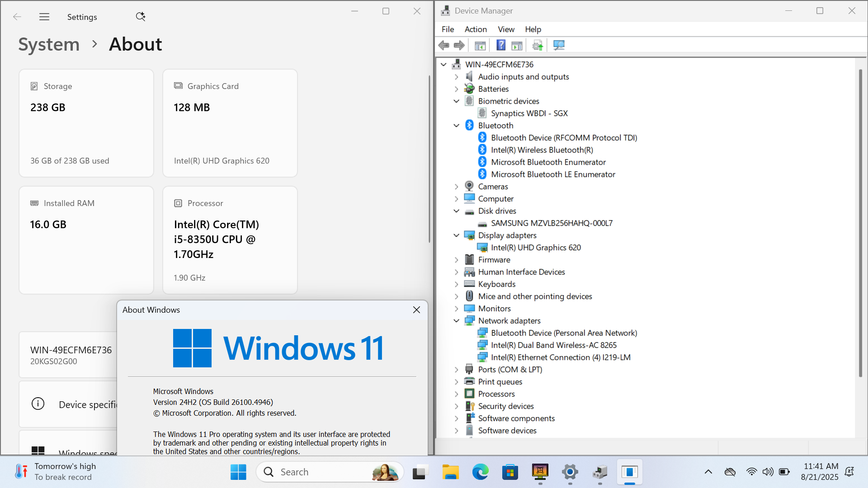Click Scan for hardware changes toolbar icon
Viewport: 868px width, 488px height.
point(559,45)
